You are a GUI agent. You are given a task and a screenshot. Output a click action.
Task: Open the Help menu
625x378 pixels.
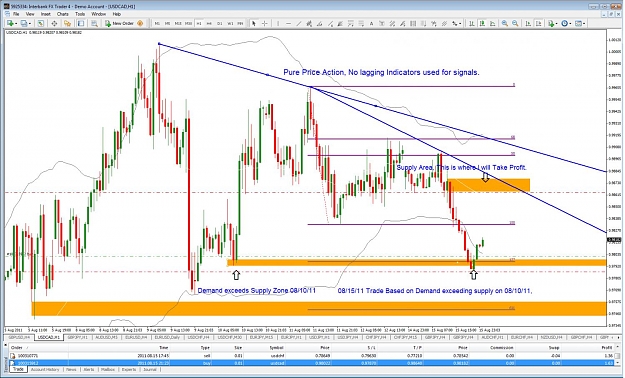[x=116, y=14]
